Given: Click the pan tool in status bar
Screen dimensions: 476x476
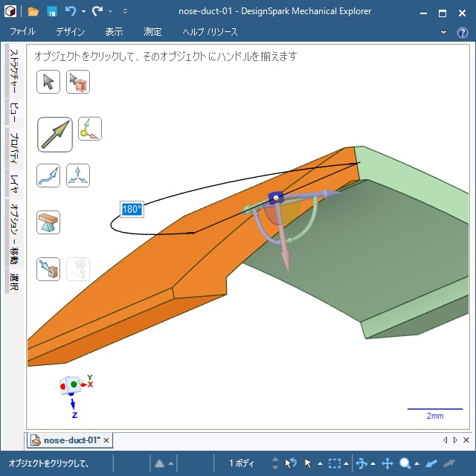Looking at the screenshot, I should (x=387, y=463).
